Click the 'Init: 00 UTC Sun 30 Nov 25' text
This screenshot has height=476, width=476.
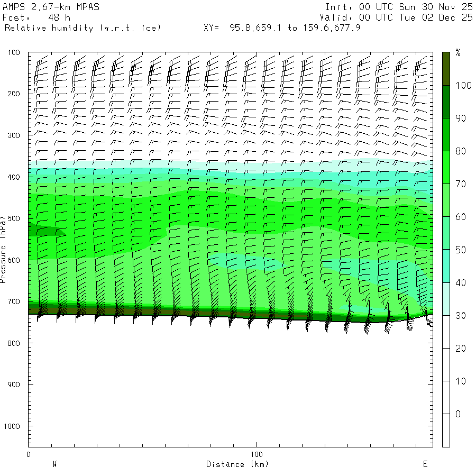[x=399, y=7]
